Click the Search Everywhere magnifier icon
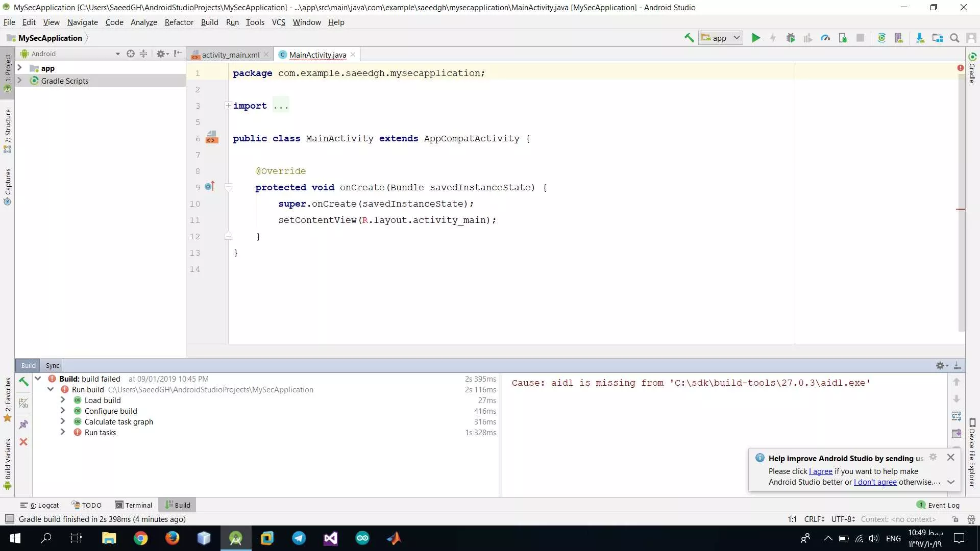 (954, 38)
